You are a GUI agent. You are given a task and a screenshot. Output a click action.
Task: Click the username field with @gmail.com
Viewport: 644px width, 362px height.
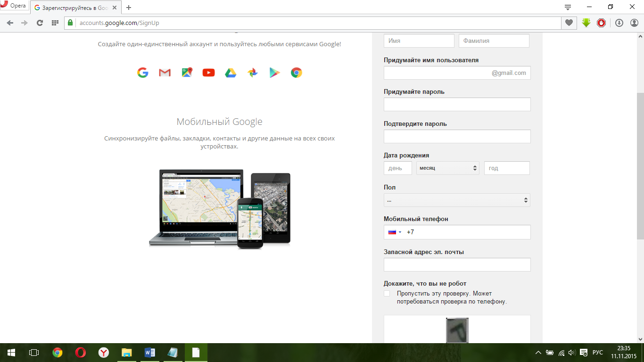point(457,73)
